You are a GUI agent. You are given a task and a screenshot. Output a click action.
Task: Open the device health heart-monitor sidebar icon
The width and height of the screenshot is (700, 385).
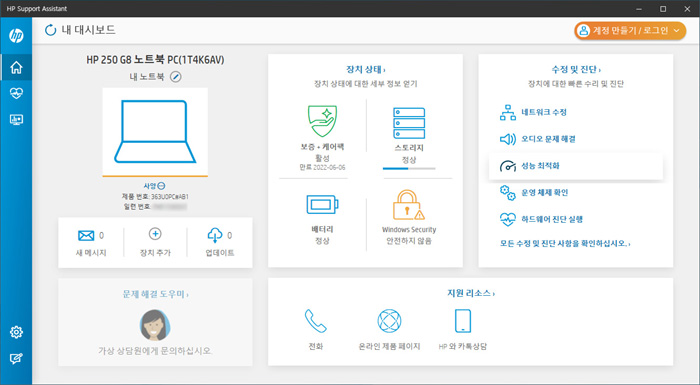[16, 93]
